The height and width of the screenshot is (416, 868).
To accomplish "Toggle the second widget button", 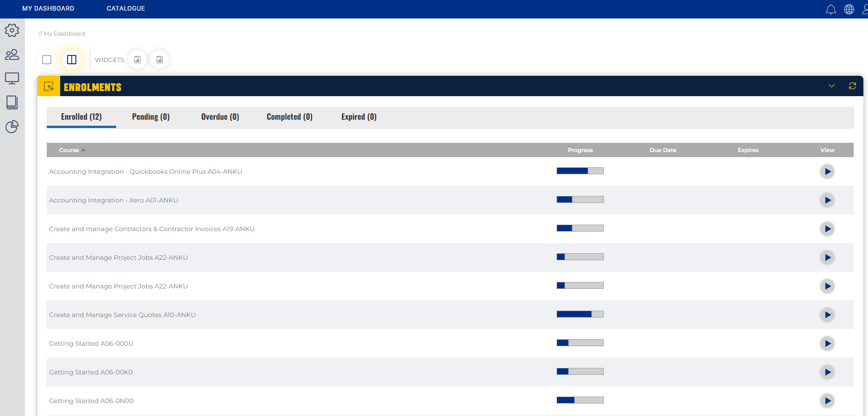I will 160,60.
